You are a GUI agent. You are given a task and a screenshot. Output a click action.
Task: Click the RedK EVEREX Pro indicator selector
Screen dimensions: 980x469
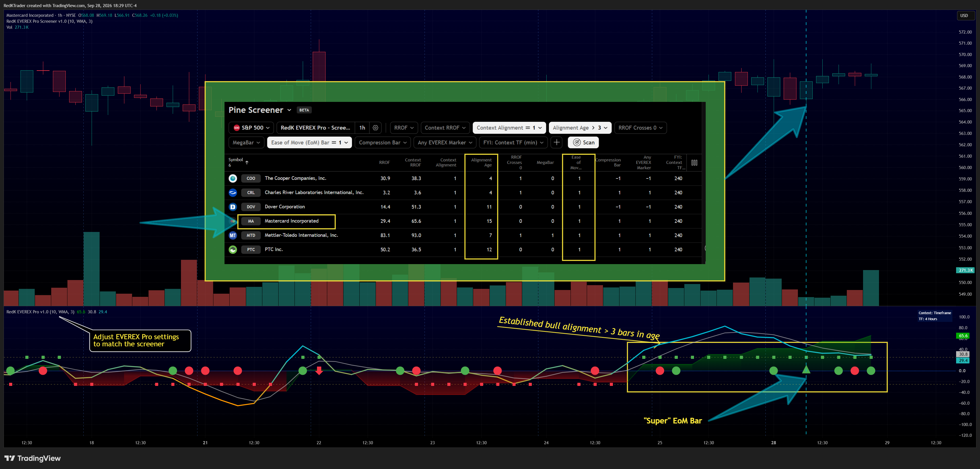[x=315, y=128]
